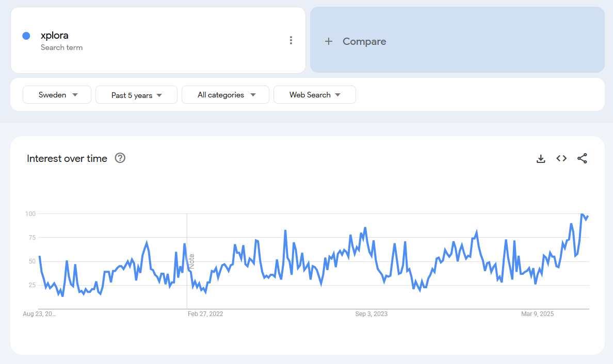This screenshot has width=613, height=364.
Task: Click the plus icon in the Compare box
Action: (x=329, y=42)
